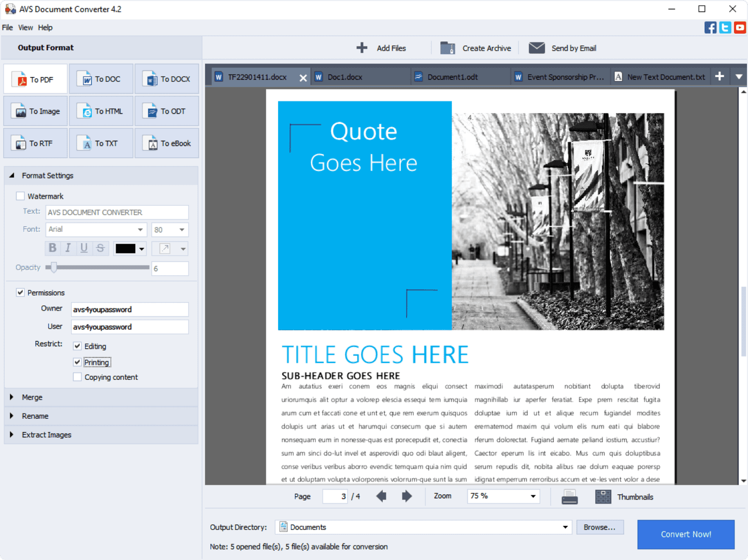Switch to the Event Sponsorship Pr… tab
748x560 pixels.
560,77
